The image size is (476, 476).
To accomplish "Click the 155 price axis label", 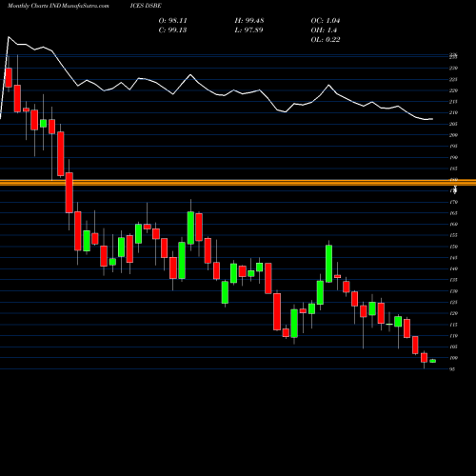I will (453, 235).
